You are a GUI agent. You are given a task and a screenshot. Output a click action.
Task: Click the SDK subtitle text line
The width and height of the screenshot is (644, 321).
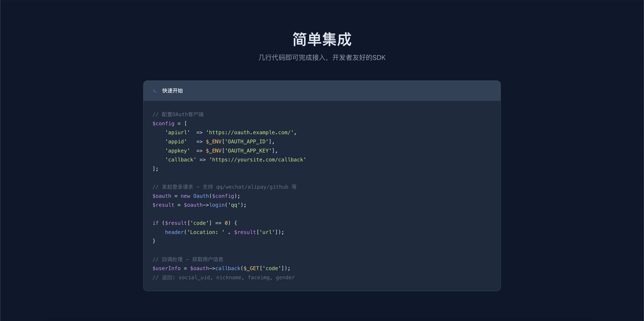322,57
